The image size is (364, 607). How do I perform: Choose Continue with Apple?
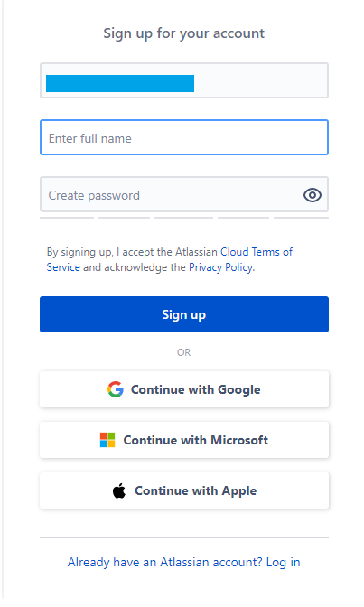[x=184, y=490]
